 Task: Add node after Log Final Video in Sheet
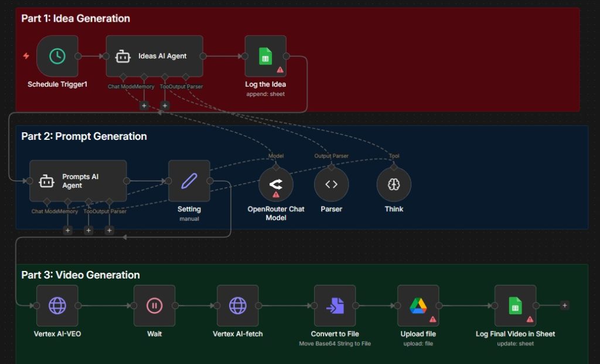[x=564, y=305]
